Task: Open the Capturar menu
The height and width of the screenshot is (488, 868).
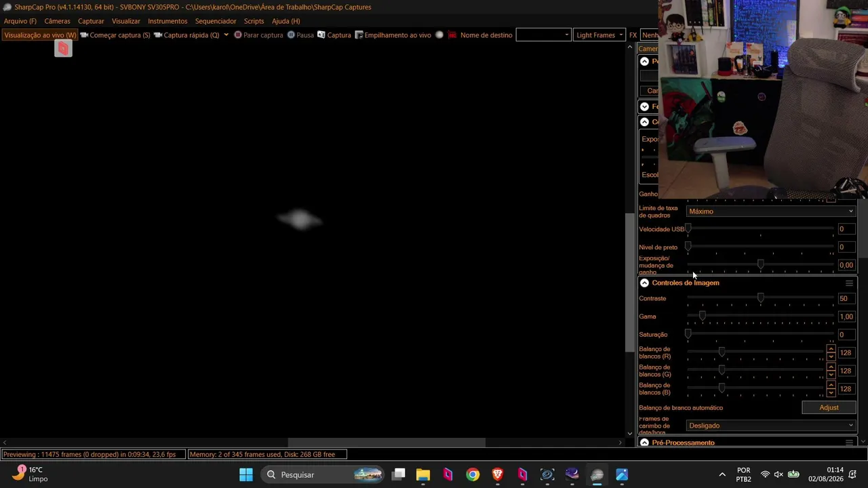Action: pyautogui.click(x=91, y=21)
